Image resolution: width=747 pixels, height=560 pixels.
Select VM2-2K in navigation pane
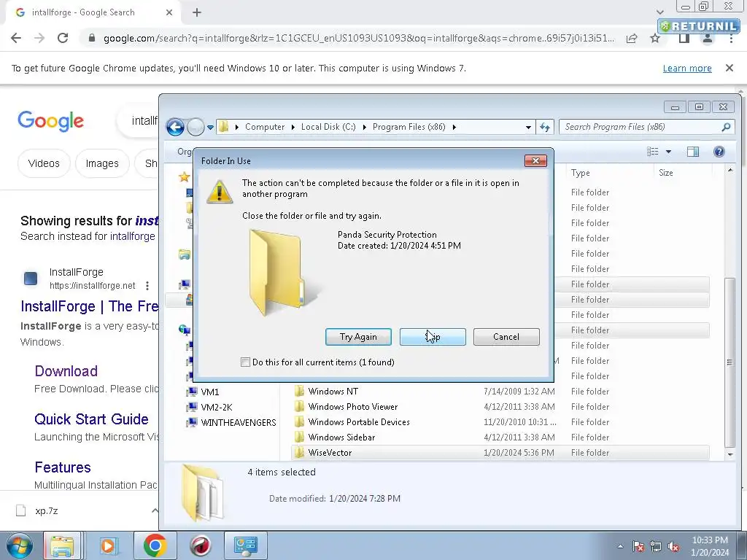tap(216, 407)
